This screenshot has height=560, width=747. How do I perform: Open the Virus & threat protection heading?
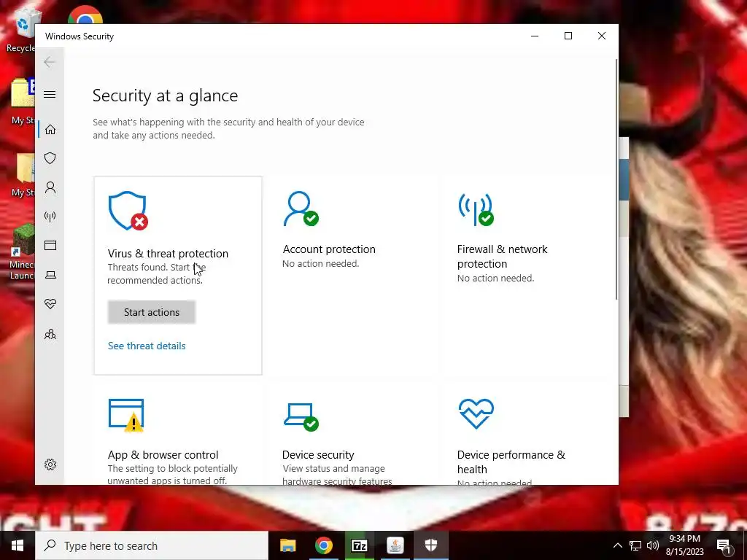[x=168, y=253]
